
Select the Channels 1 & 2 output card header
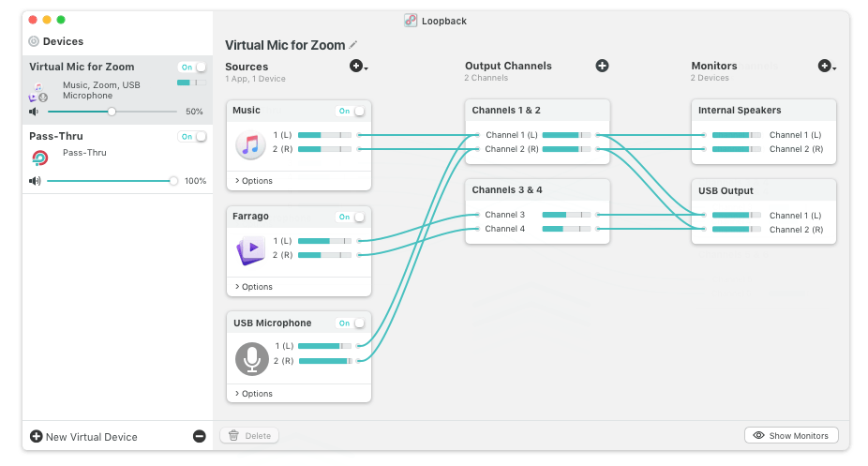point(537,110)
